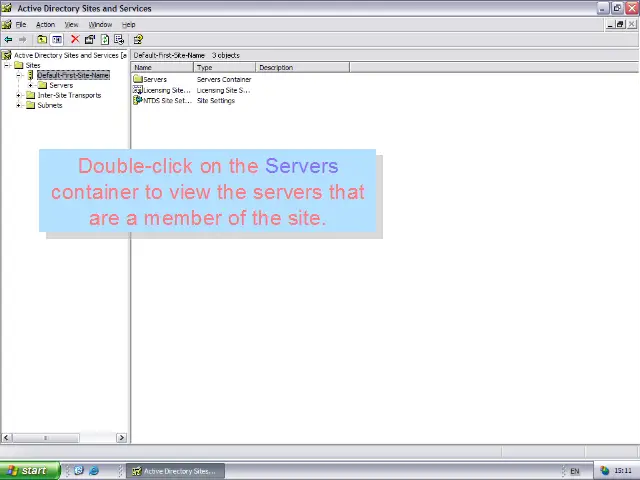Screen dimensions: 640x480
Task: Select the Sites label in the tree
Action: coord(33,65)
